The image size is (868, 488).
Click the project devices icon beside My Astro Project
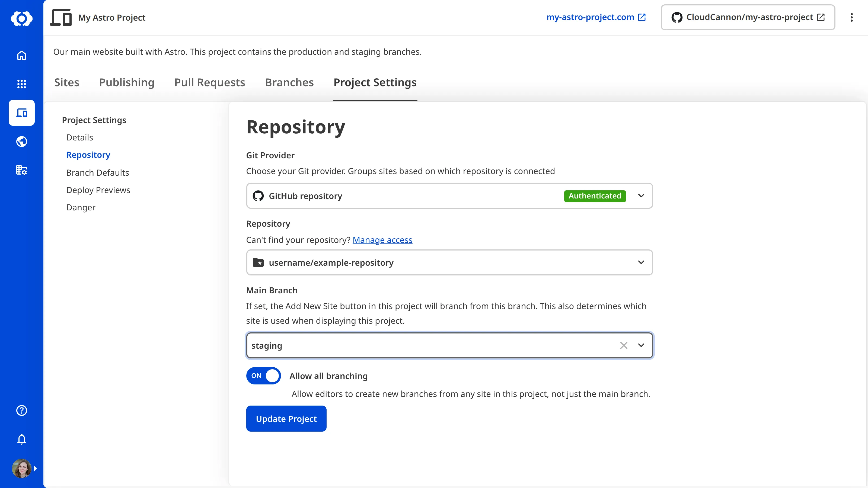pyautogui.click(x=61, y=18)
